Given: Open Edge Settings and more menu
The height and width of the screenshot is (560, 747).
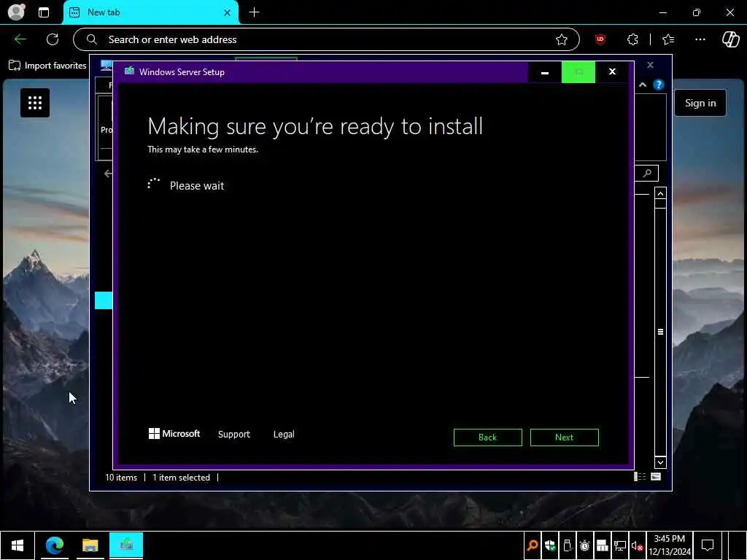Looking at the screenshot, I should pyautogui.click(x=700, y=39).
